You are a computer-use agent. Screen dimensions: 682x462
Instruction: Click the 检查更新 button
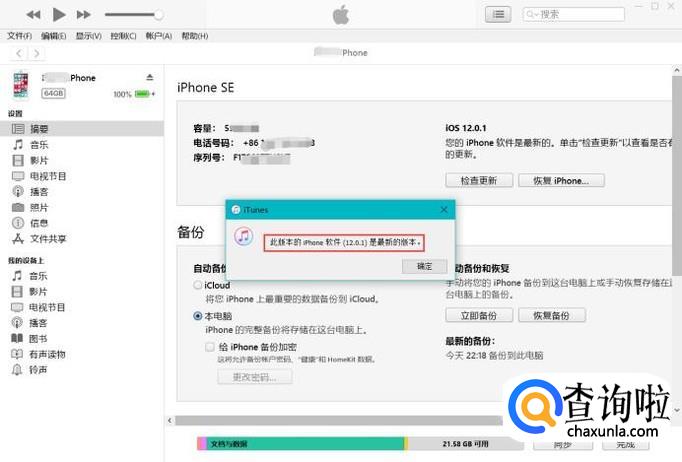coord(479,181)
